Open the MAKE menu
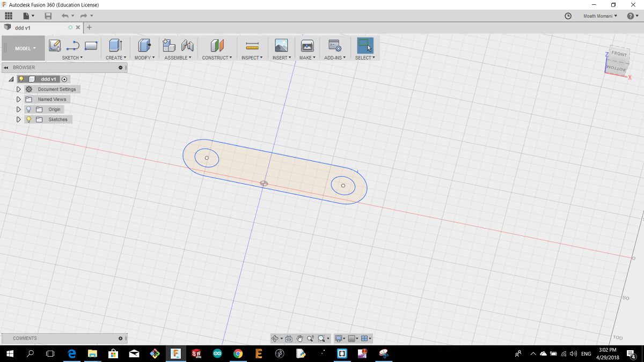 (308, 57)
